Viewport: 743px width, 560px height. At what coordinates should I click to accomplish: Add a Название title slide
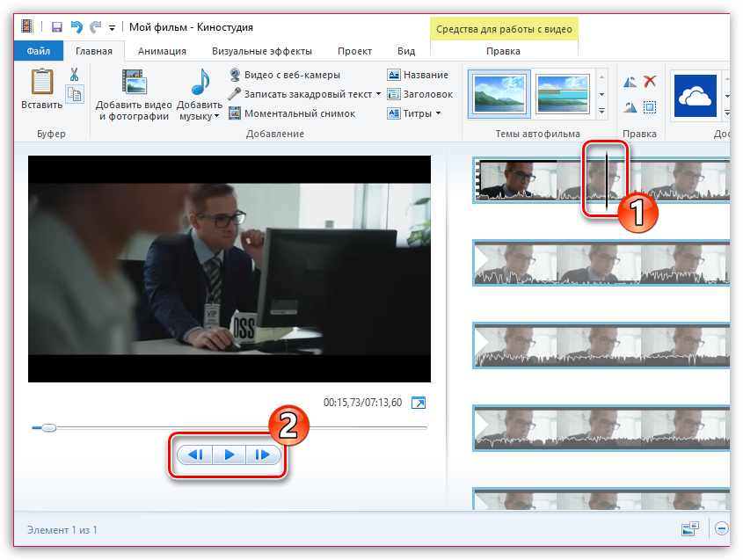click(418, 75)
